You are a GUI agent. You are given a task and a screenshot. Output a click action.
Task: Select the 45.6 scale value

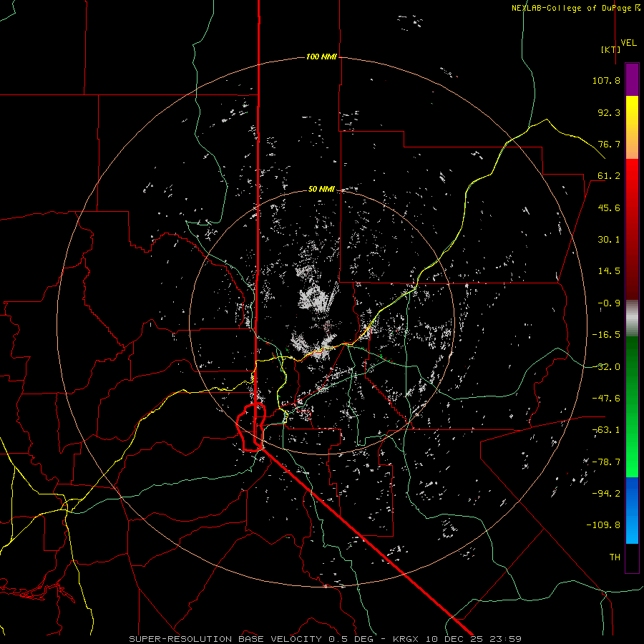(609, 208)
